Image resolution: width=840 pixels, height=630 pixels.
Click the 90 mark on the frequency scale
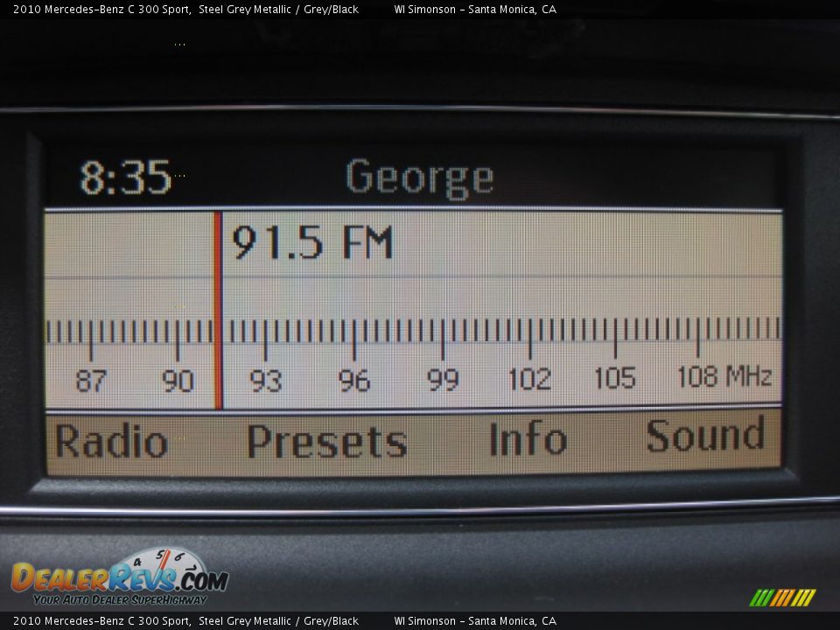click(178, 381)
